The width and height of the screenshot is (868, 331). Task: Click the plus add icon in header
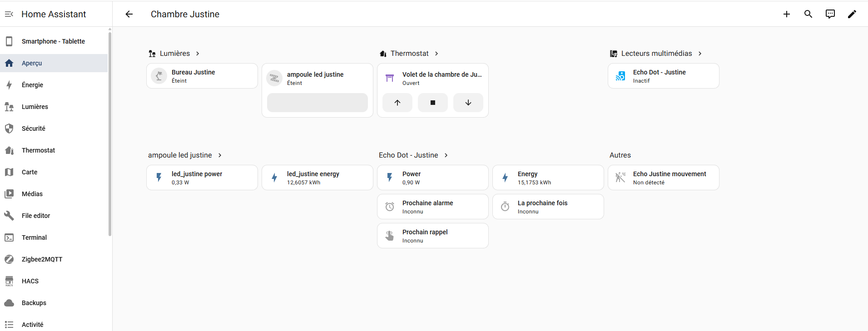[x=786, y=14]
